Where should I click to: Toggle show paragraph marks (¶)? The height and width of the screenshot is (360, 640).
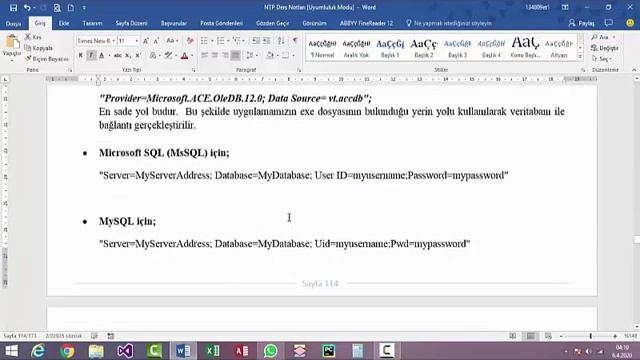(x=295, y=41)
